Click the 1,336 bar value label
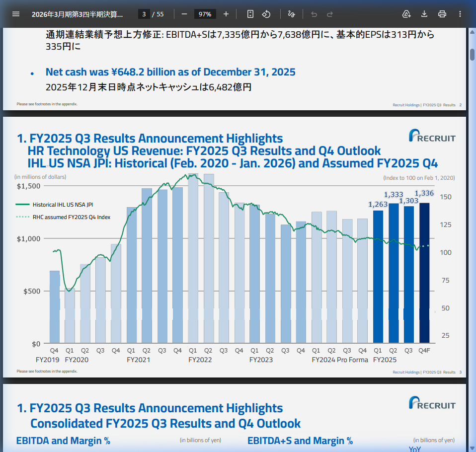 click(424, 193)
